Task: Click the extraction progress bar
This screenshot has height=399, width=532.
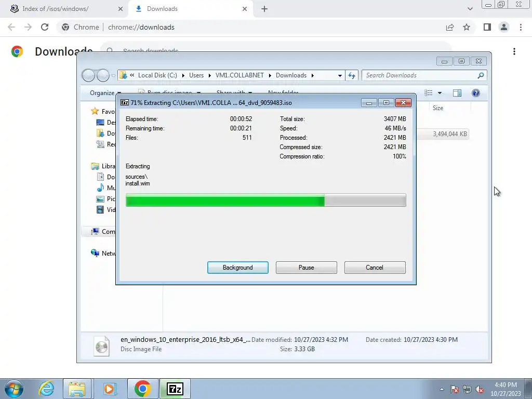Action: click(265, 200)
